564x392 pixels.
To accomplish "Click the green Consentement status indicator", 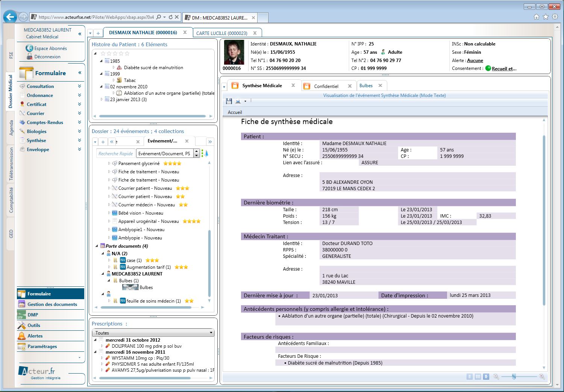I will point(488,68).
